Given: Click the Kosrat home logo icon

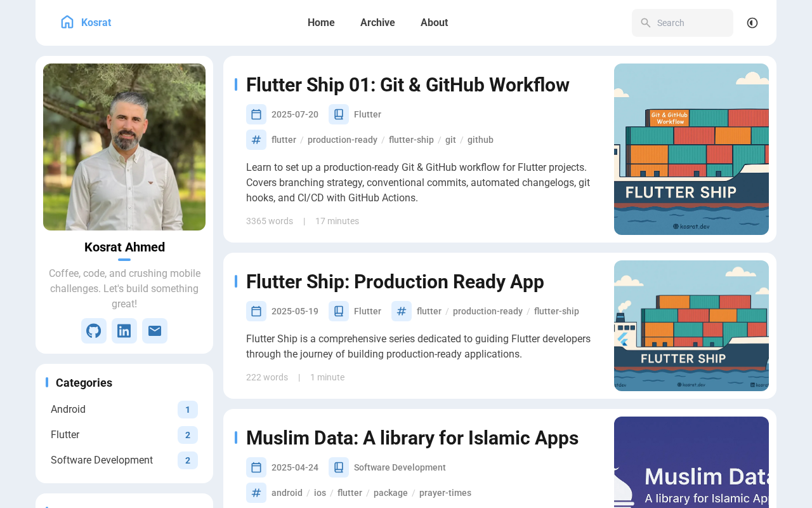Looking at the screenshot, I should (67, 22).
